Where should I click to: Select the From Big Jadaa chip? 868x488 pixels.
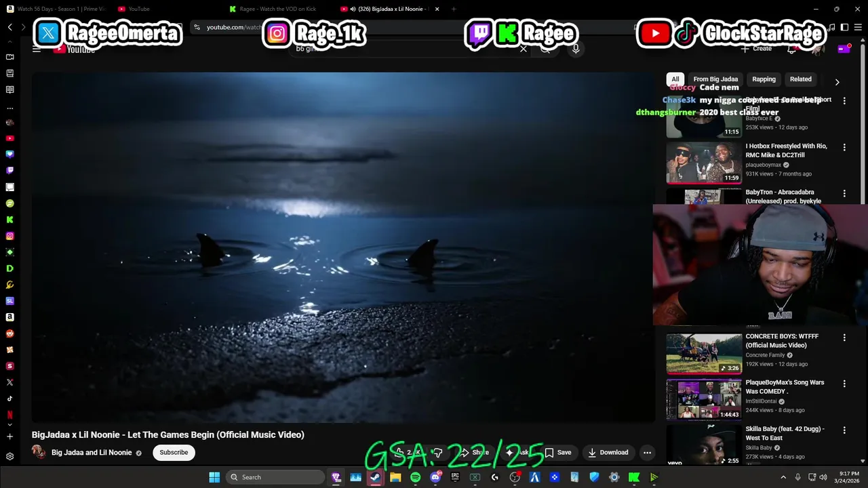tap(715, 79)
